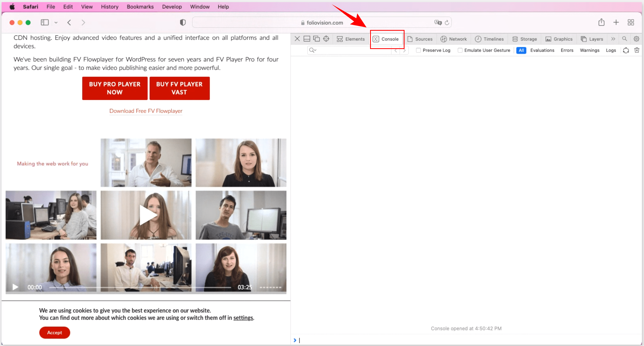Open the Window menu
The image size is (644, 346).
pos(200,7)
